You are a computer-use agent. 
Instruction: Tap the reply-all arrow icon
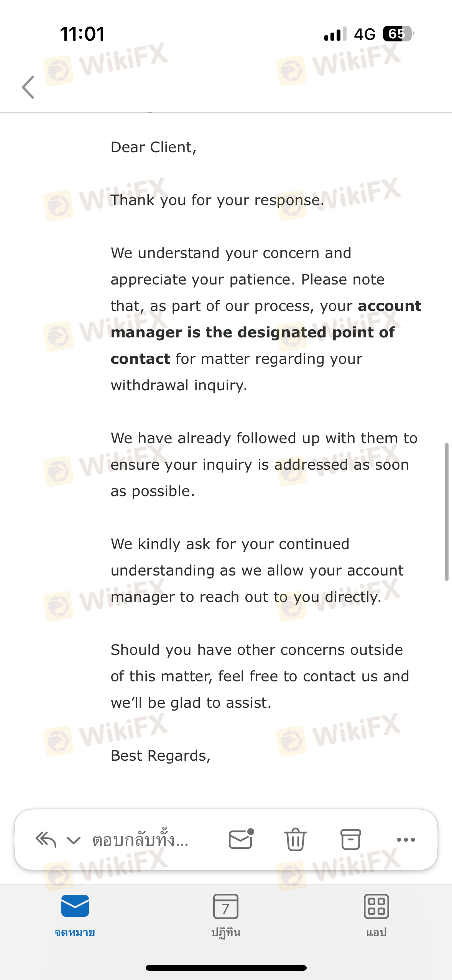click(x=46, y=840)
